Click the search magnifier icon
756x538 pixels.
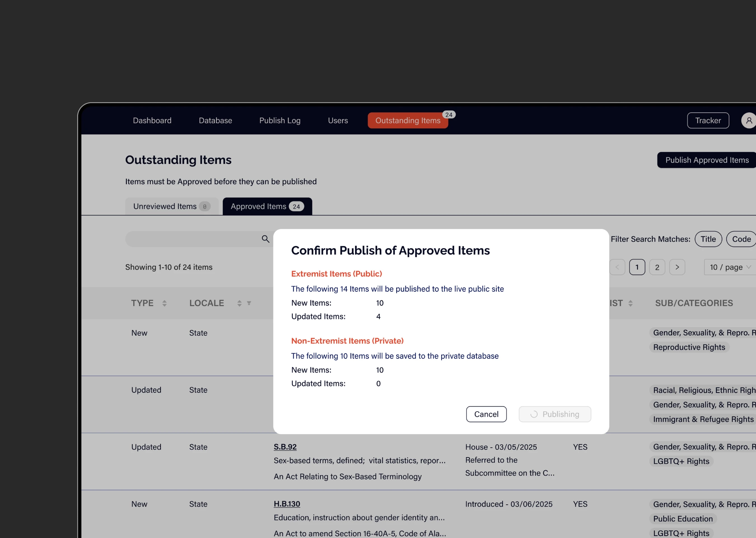[x=265, y=239]
